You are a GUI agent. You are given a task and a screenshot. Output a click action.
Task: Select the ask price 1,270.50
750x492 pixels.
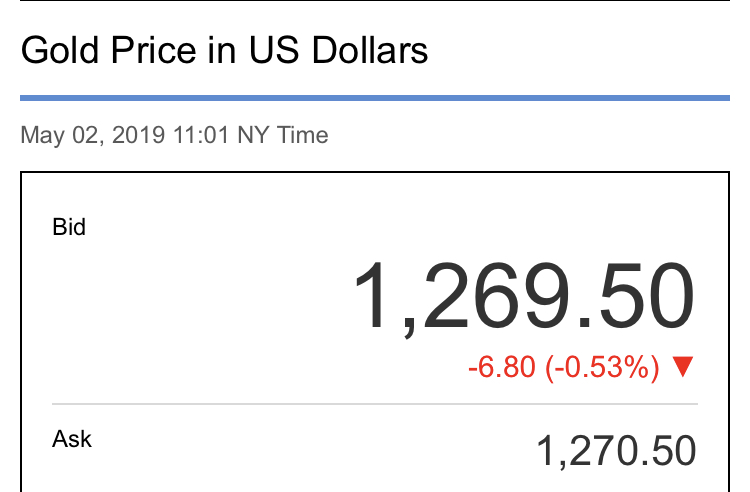click(x=616, y=450)
